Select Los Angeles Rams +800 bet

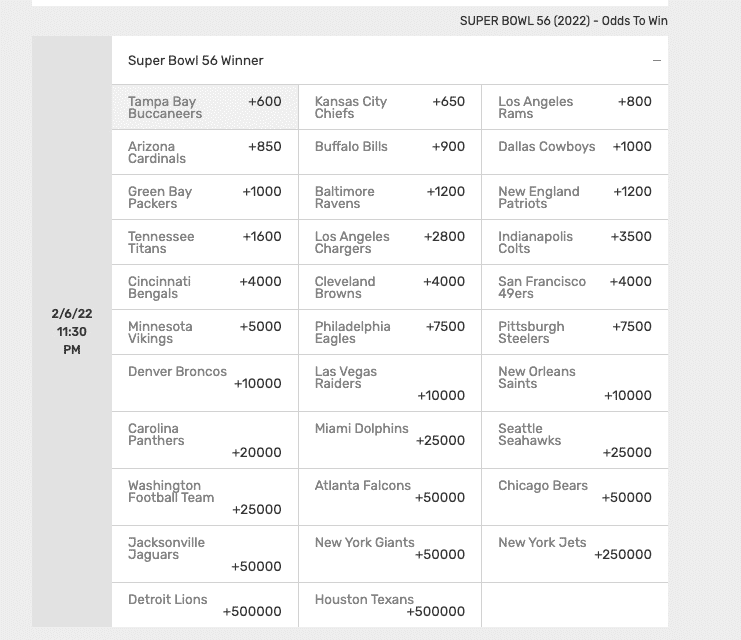tap(575, 107)
